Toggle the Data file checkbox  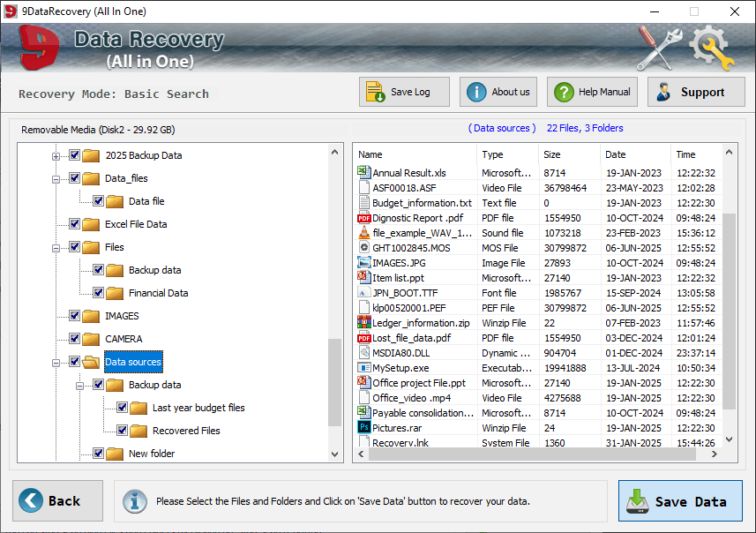(98, 200)
